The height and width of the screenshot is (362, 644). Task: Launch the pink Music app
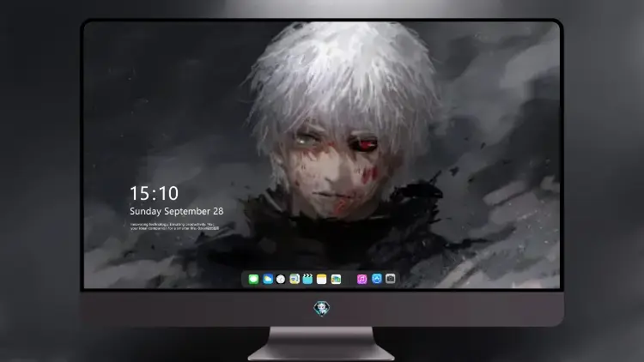point(361,279)
